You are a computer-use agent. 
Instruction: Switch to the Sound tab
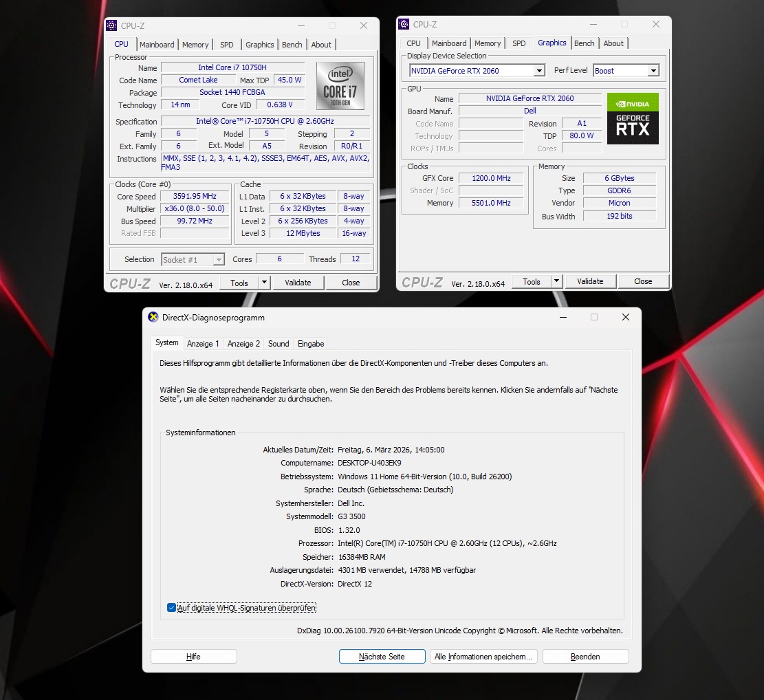pyautogui.click(x=279, y=343)
